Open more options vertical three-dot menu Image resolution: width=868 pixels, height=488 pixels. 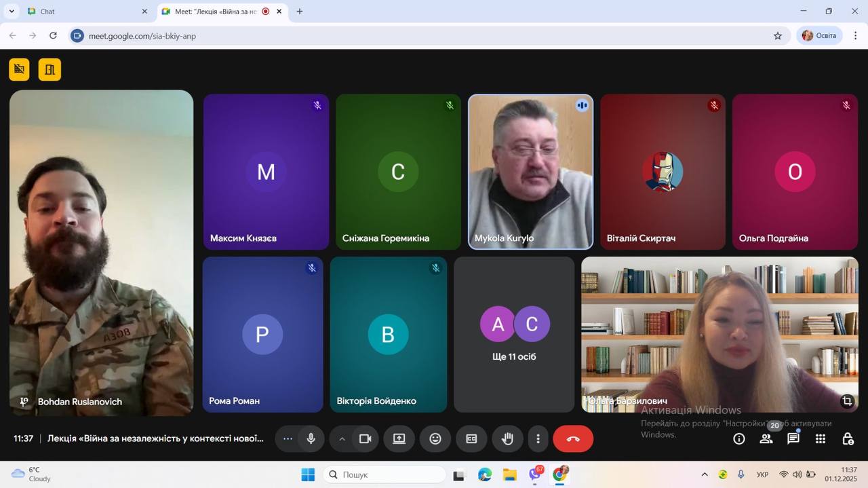pos(538,439)
